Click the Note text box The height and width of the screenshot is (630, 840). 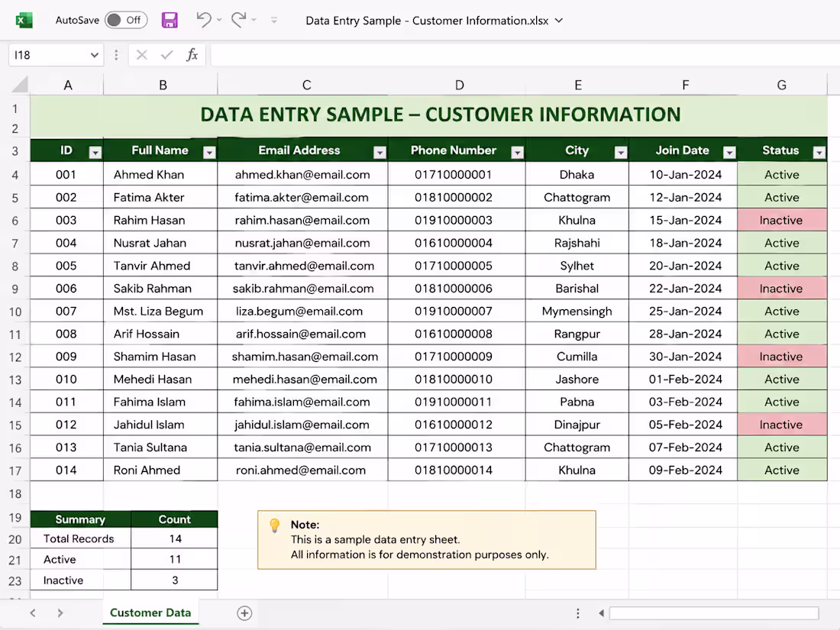click(x=426, y=539)
